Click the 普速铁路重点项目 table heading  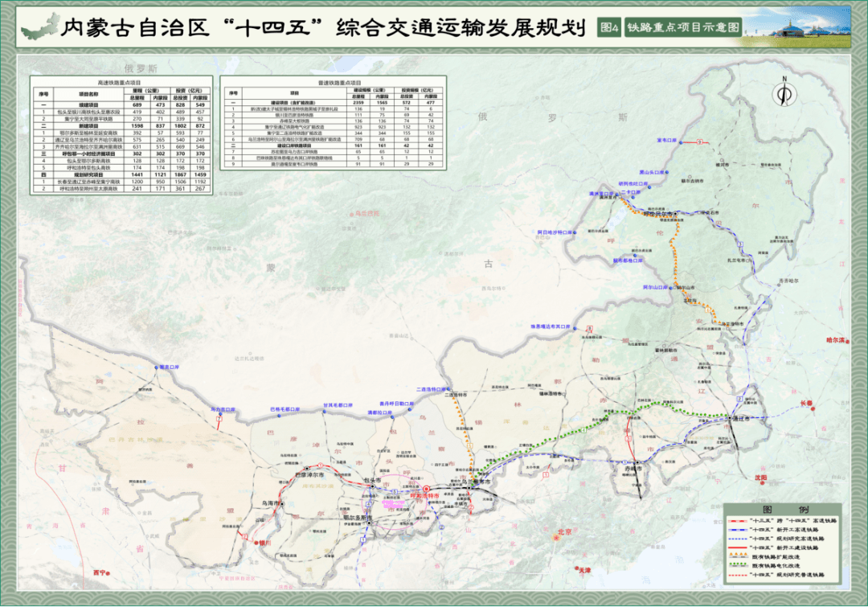pos(333,82)
